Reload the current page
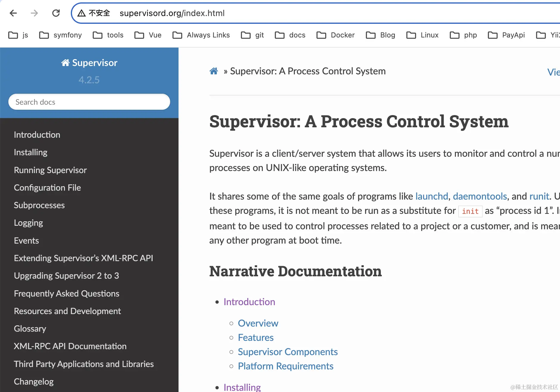Viewport: 560px width, 392px height. 56,13
